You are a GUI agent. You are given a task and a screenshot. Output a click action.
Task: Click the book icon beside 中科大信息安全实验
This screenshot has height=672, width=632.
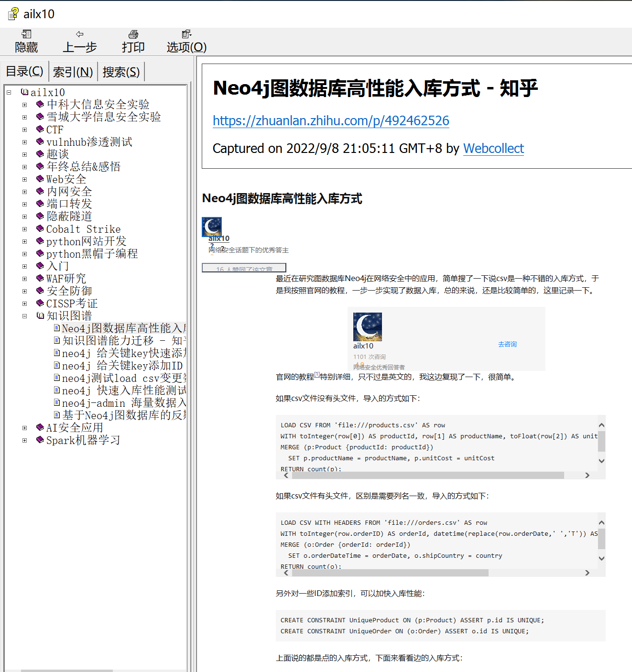click(40, 104)
